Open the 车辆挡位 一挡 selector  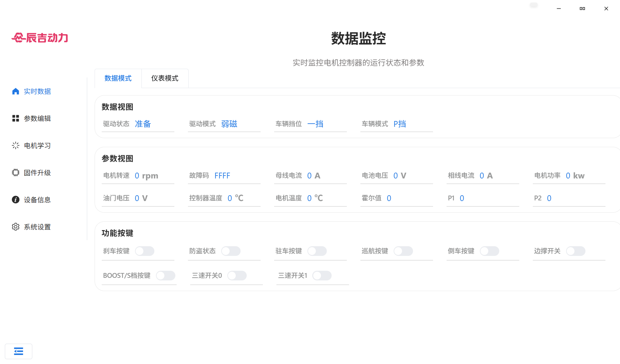(x=315, y=124)
